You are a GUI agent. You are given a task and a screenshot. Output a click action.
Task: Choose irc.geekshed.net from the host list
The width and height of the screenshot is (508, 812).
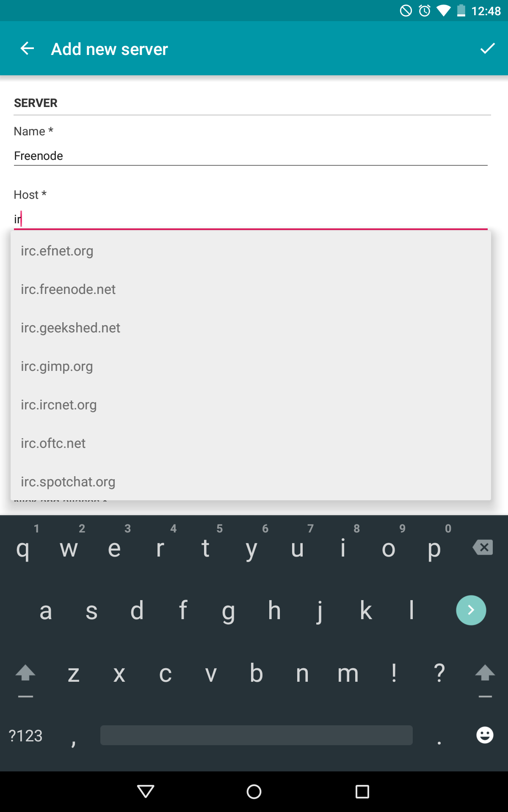point(251,328)
